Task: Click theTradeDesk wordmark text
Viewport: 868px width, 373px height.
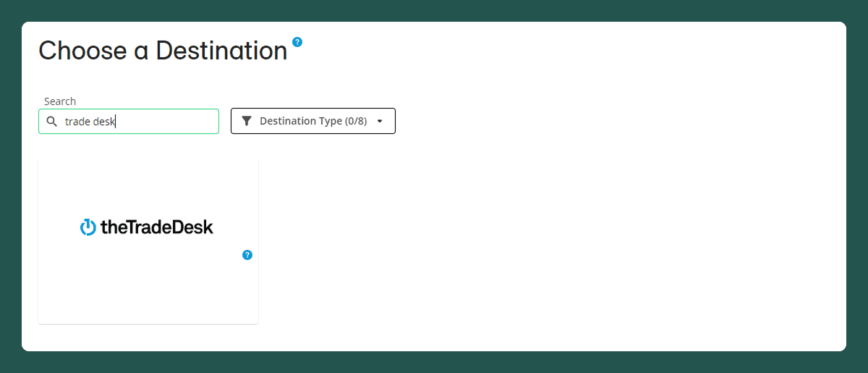Action: [x=157, y=227]
